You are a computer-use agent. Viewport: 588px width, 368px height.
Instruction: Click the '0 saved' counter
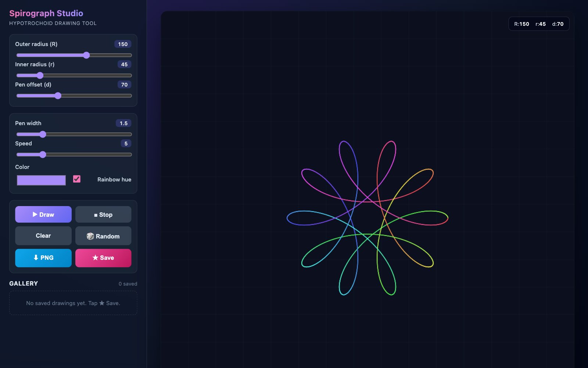pos(128,284)
